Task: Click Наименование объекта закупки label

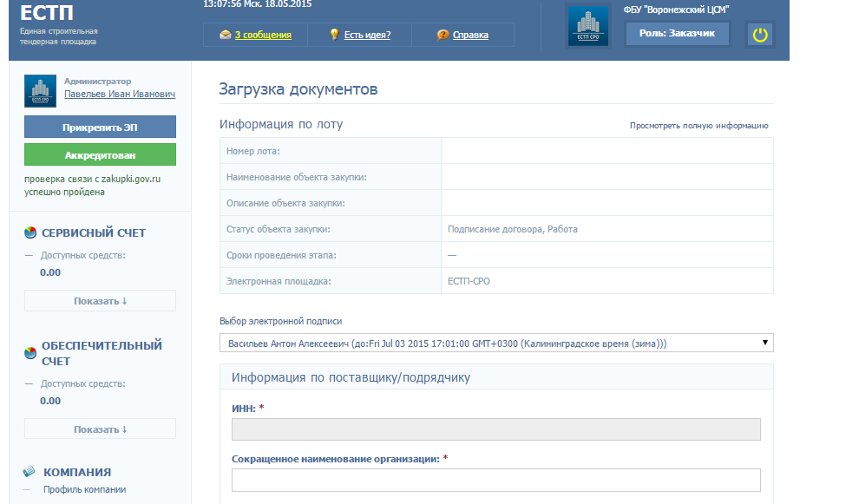Action: point(297,177)
